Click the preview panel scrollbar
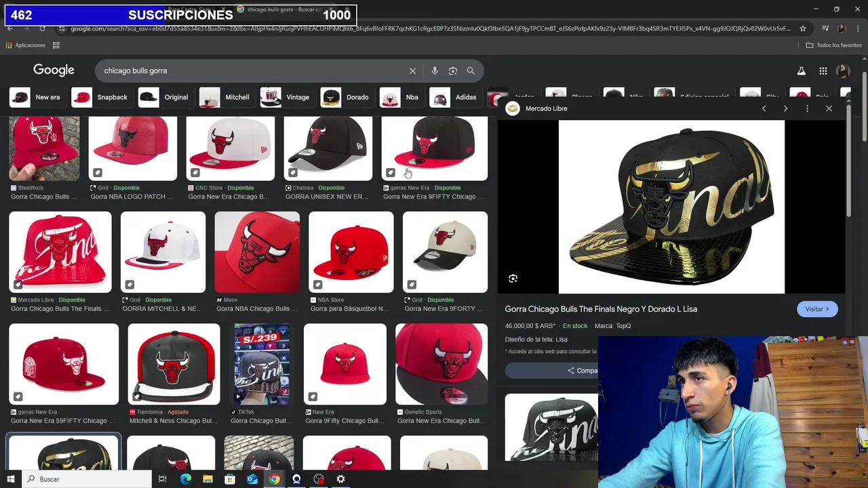 coord(849,161)
